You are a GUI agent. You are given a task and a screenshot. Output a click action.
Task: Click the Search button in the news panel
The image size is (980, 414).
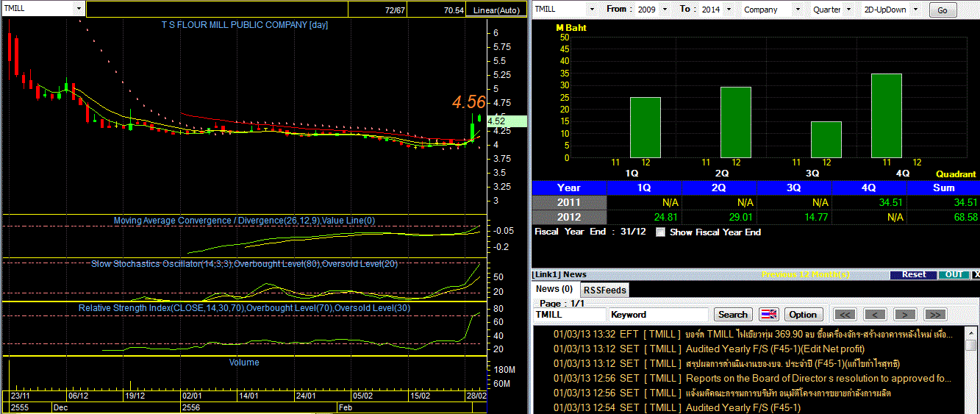tap(733, 314)
